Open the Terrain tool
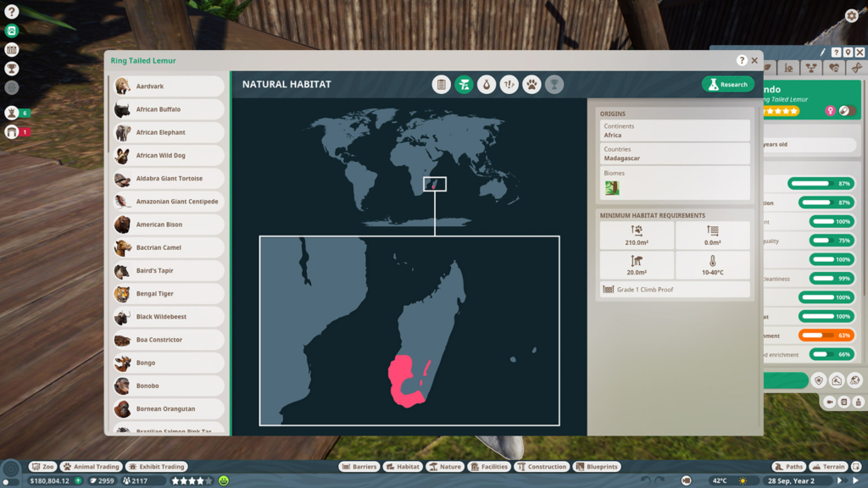This screenshot has width=868, height=488. 828,467
